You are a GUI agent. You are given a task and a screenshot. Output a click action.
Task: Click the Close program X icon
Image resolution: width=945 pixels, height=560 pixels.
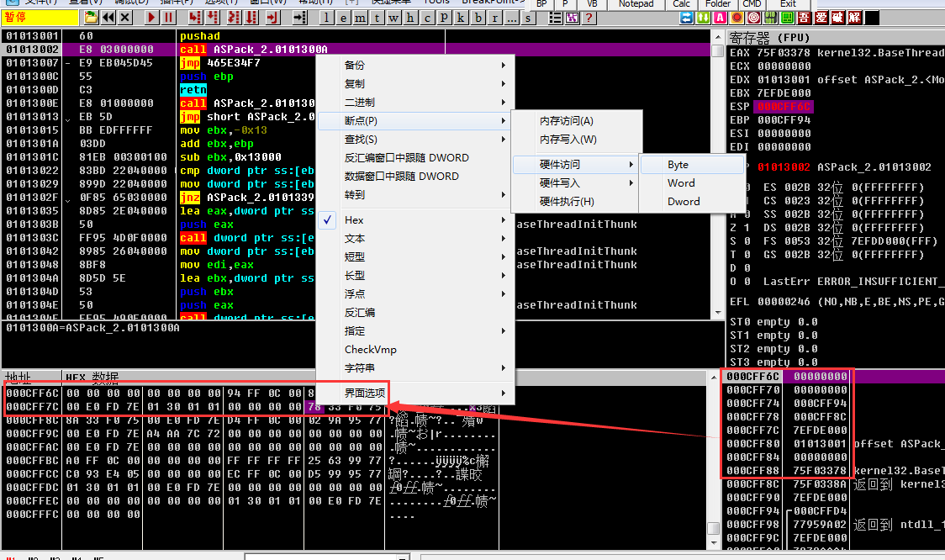click(x=125, y=17)
